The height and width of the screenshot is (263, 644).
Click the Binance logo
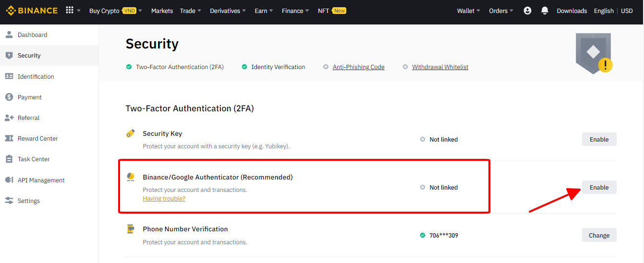coord(32,11)
